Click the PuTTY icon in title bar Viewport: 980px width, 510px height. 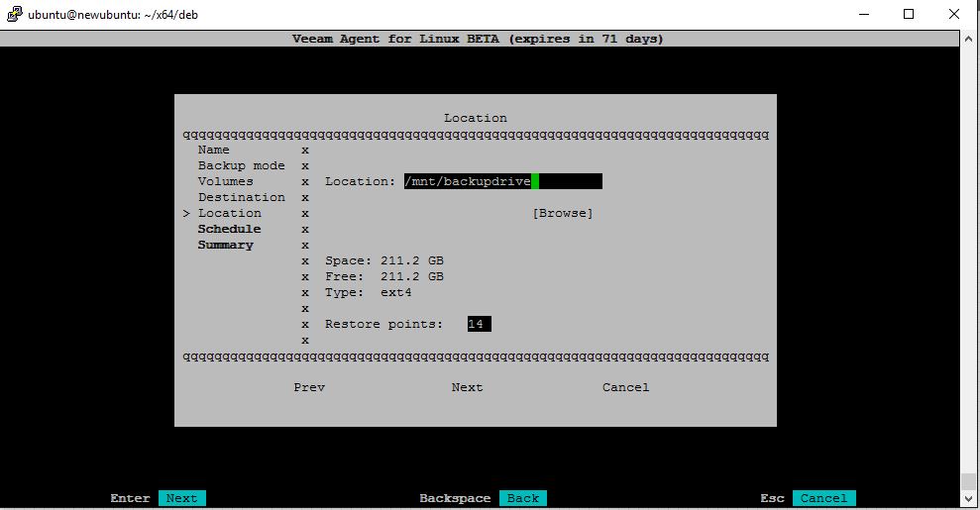(15, 14)
